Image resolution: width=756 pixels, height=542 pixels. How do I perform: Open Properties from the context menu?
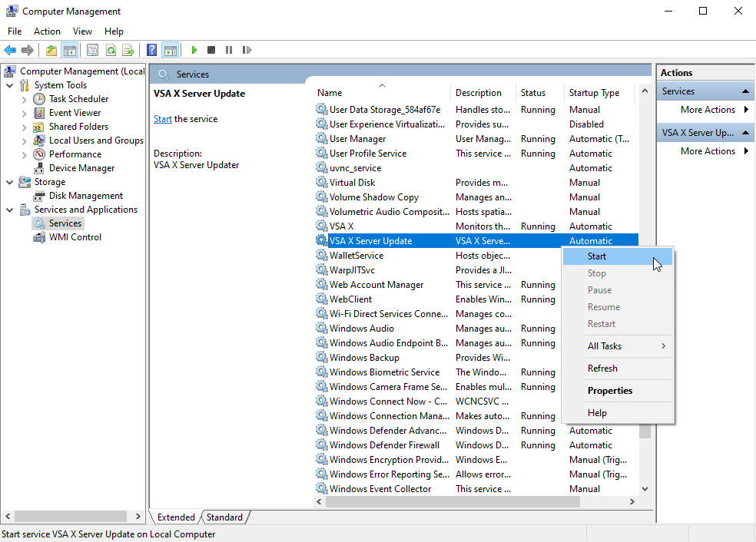[610, 391]
